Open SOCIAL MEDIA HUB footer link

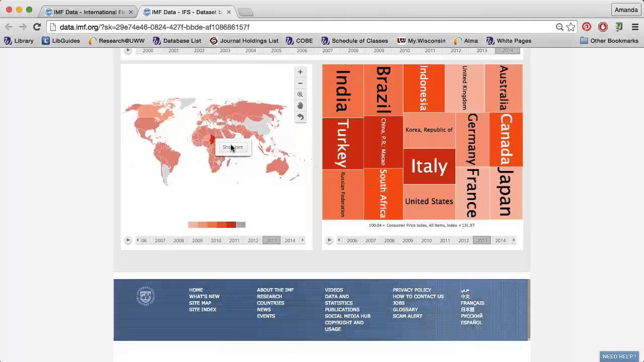coord(348,316)
